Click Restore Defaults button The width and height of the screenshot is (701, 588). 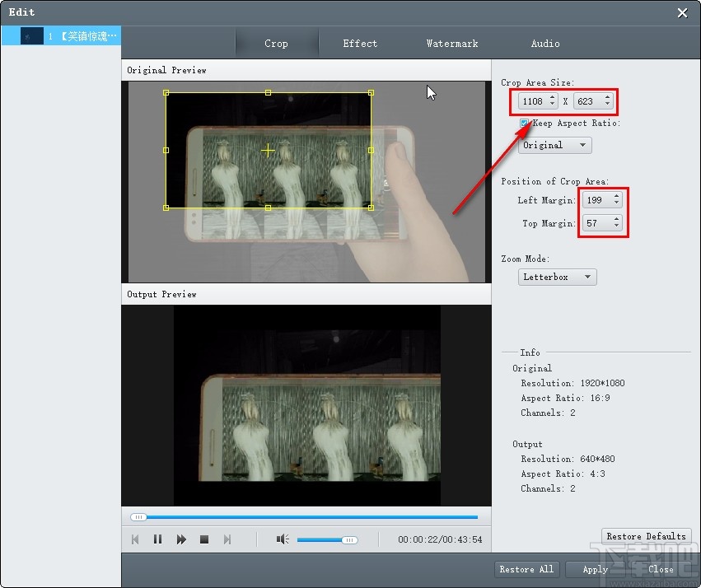[x=646, y=536]
